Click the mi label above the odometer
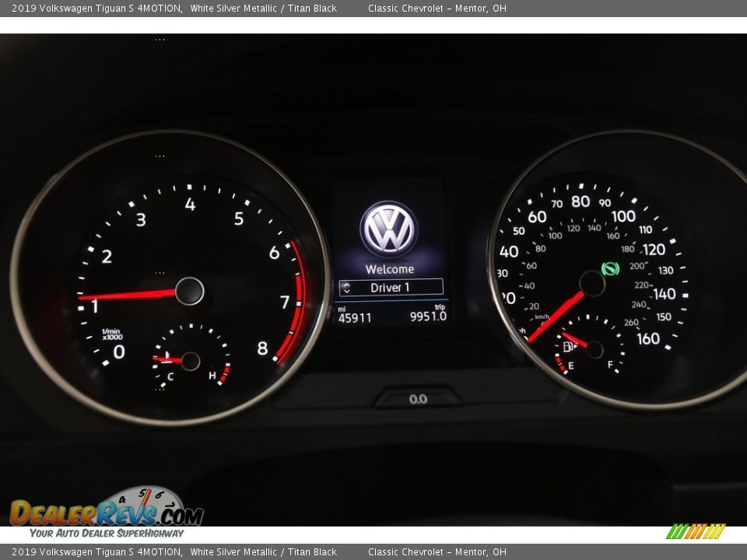 pos(342,309)
